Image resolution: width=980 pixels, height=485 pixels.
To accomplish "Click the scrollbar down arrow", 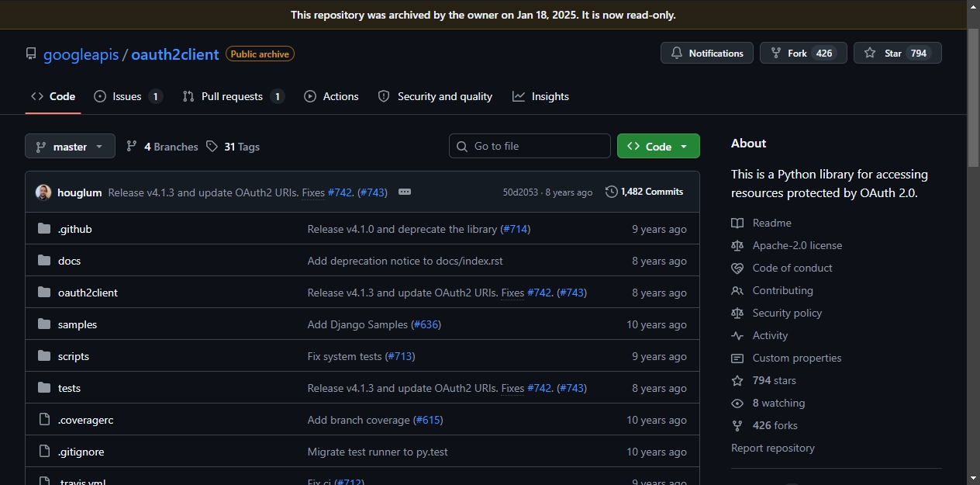I will 973,478.
